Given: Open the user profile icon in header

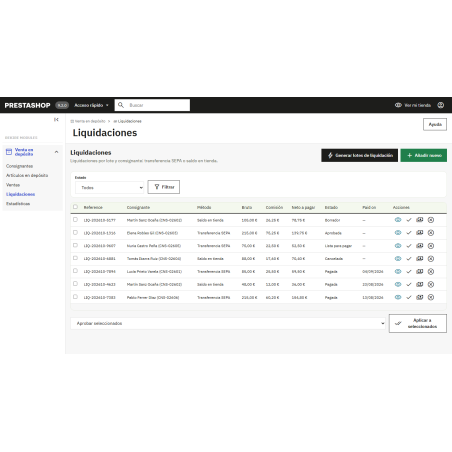Looking at the screenshot, I should tap(441, 105).
